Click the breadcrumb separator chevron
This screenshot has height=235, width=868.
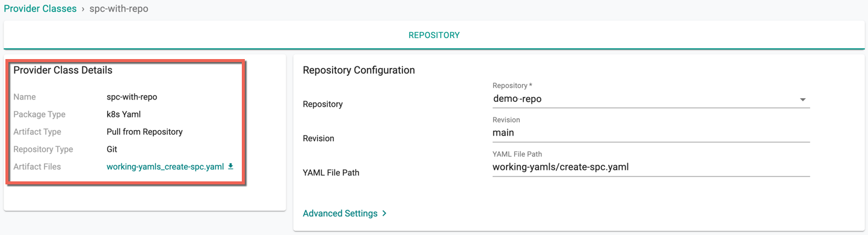(83, 9)
